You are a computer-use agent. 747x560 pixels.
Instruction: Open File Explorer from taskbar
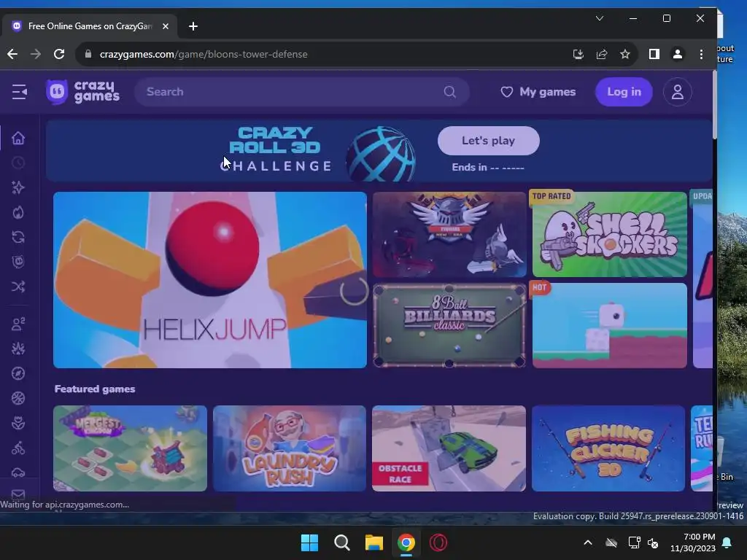374,542
